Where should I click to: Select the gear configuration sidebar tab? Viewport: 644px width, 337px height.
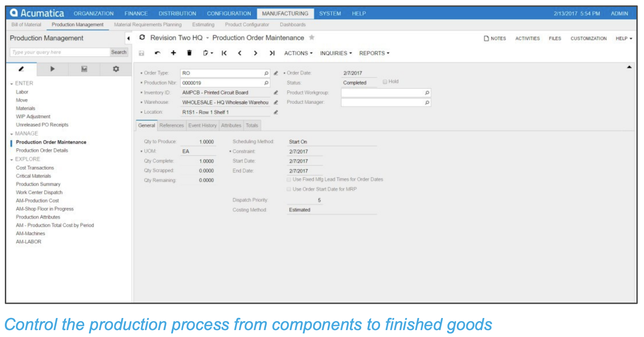pyautogui.click(x=116, y=69)
